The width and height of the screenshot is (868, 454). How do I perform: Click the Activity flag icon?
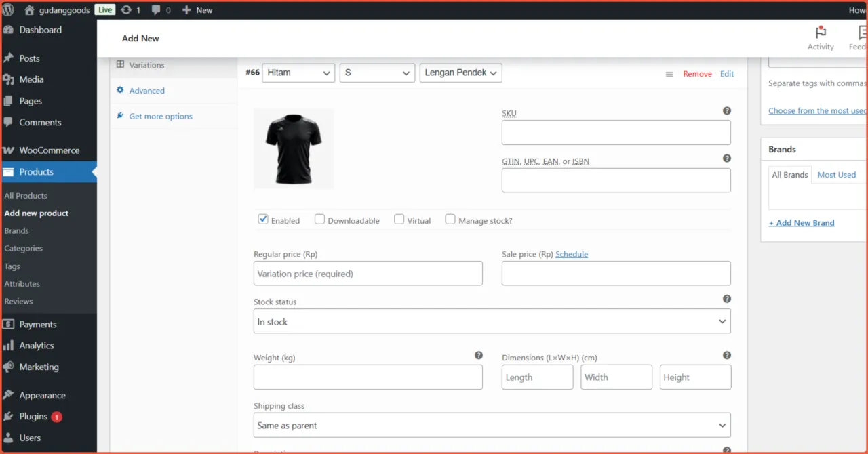pyautogui.click(x=820, y=33)
